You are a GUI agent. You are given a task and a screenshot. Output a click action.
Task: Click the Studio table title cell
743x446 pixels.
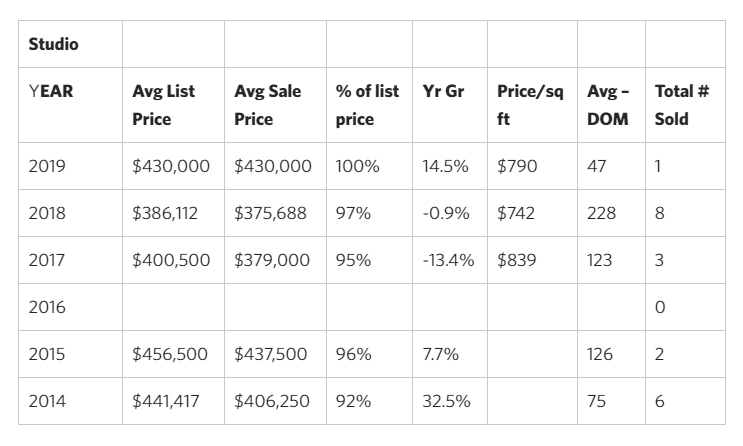tap(54, 45)
